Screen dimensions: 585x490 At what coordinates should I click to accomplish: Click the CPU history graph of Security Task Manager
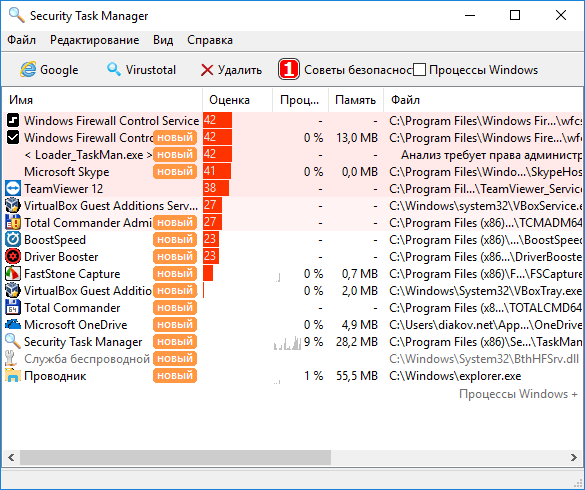pos(287,343)
